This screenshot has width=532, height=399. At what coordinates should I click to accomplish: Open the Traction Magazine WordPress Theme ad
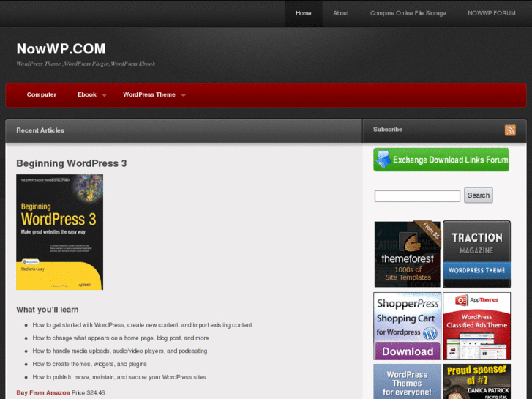click(x=476, y=254)
